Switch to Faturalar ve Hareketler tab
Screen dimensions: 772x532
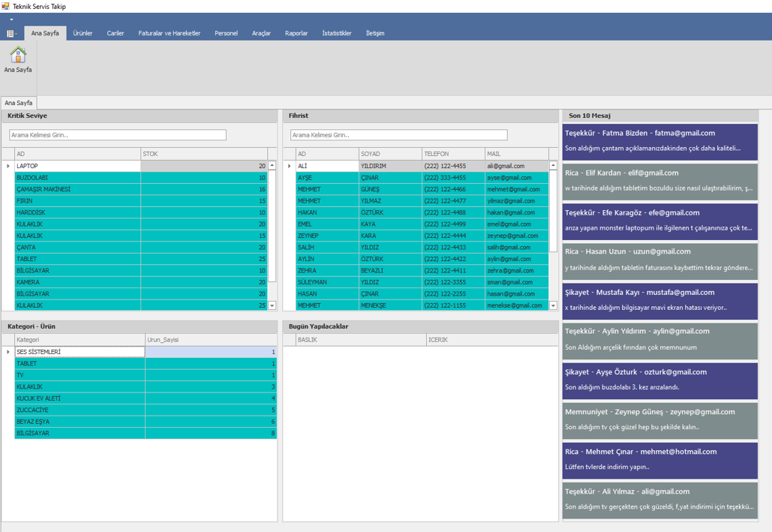[169, 34]
